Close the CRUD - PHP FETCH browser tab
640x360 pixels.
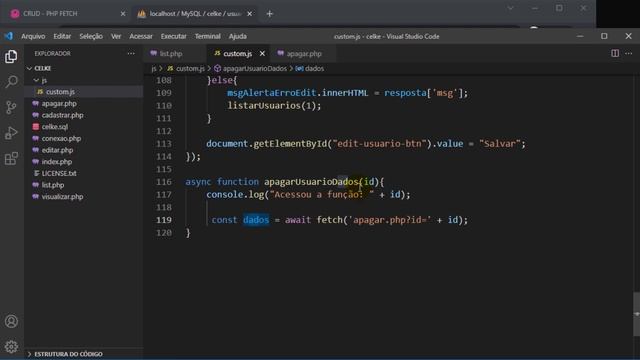tap(123, 14)
